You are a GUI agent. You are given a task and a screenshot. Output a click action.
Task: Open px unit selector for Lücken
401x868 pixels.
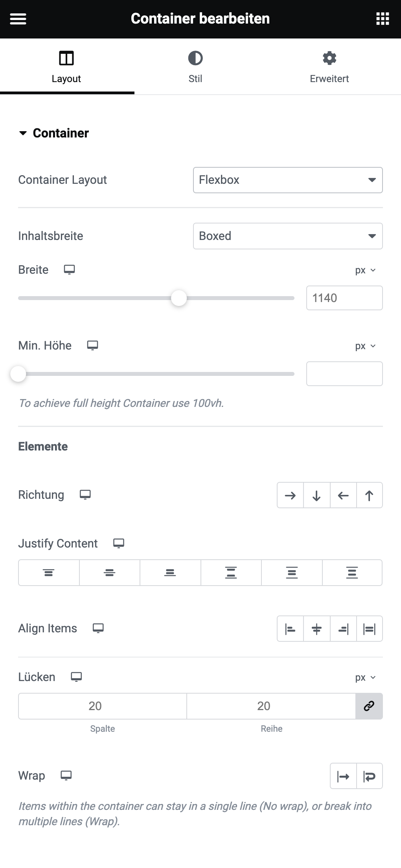[x=365, y=678]
